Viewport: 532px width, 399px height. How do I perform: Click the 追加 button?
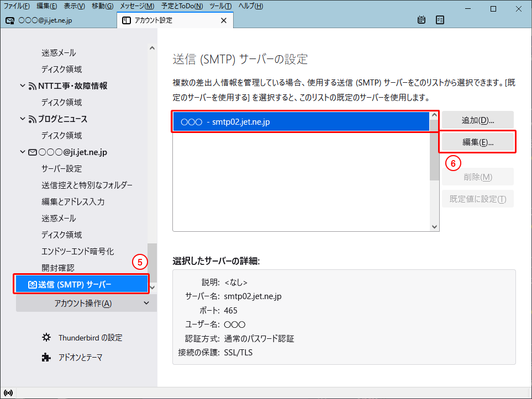coord(477,120)
